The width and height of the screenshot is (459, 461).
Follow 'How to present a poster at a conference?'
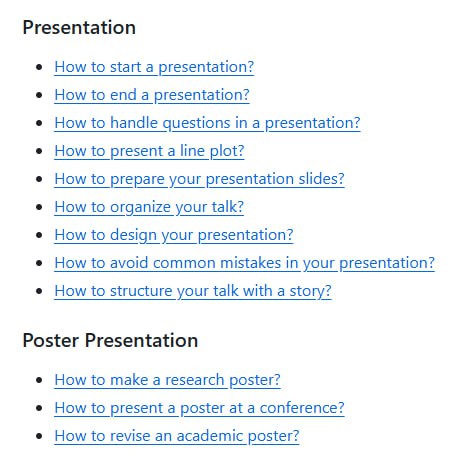pyautogui.click(x=199, y=408)
